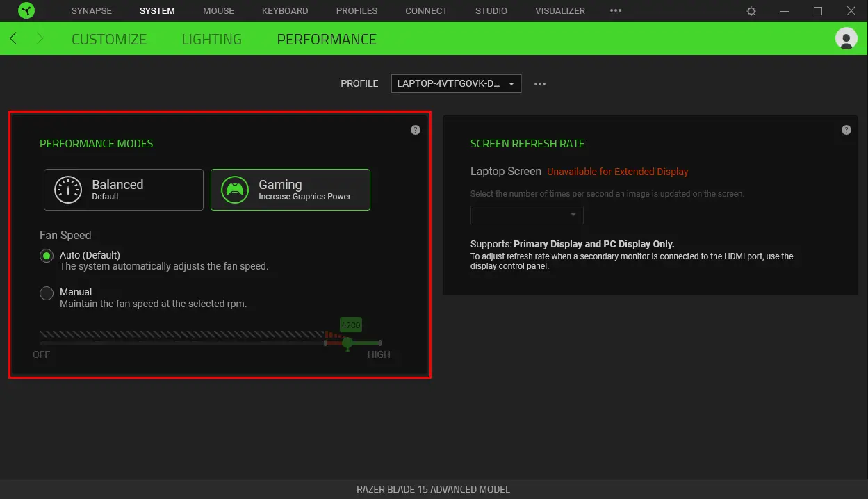Click the gauge icon on Balanced mode

click(68, 189)
